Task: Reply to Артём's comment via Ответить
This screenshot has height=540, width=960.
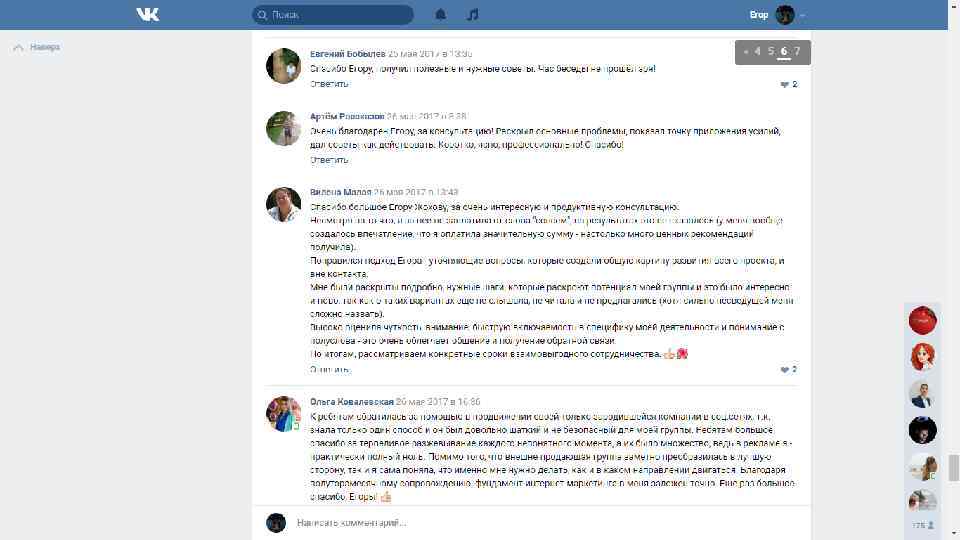Action: tap(329, 160)
